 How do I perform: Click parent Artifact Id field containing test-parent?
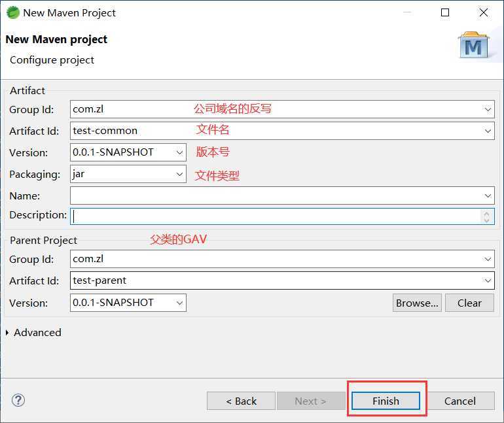[x=282, y=280]
